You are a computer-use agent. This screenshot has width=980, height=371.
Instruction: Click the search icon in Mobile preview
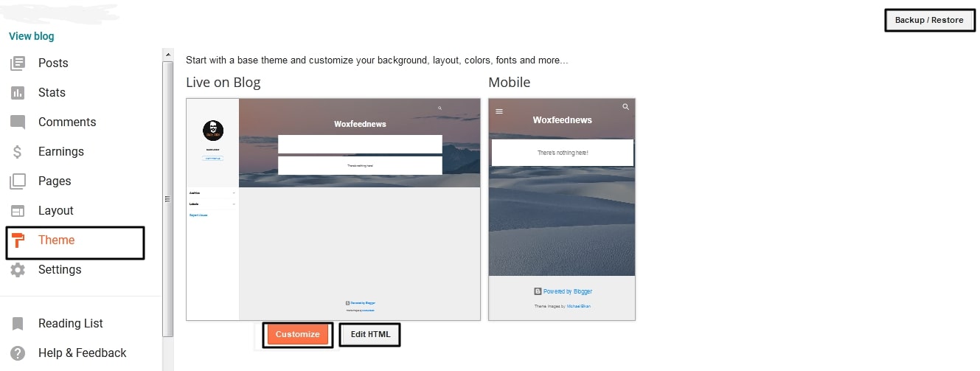[626, 107]
